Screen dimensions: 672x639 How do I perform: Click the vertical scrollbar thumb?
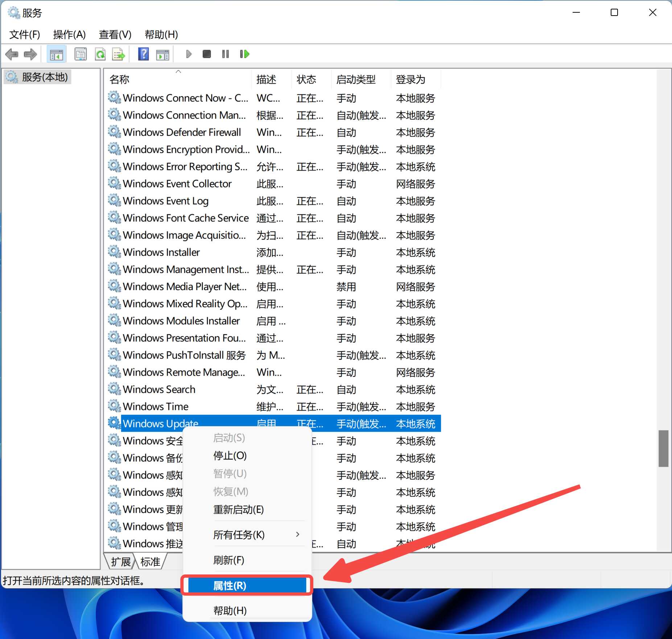pyautogui.click(x=663, y=448)
